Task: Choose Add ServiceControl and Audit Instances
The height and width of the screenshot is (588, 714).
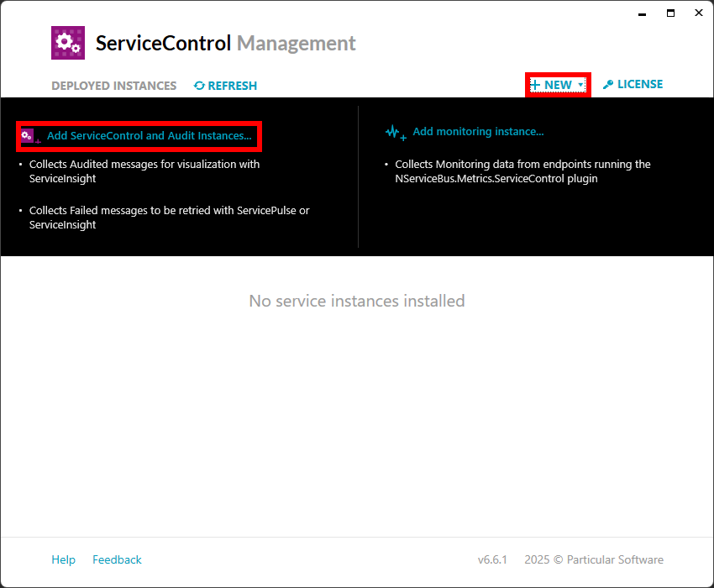Action: pos(149,136)
